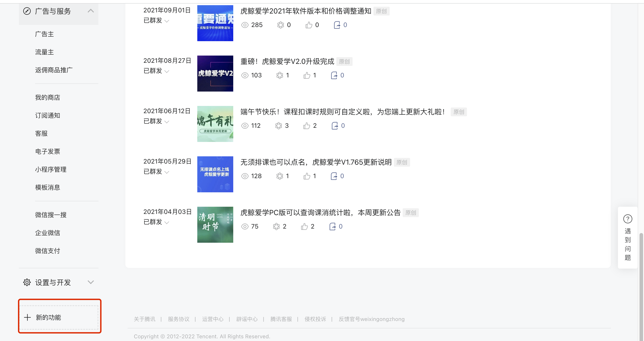Image resolution: width=644 pixels, height=341 pixels.
Task: Open 腾讯客服 footer link
Action: pyautogui.click(x=281, y=319)
